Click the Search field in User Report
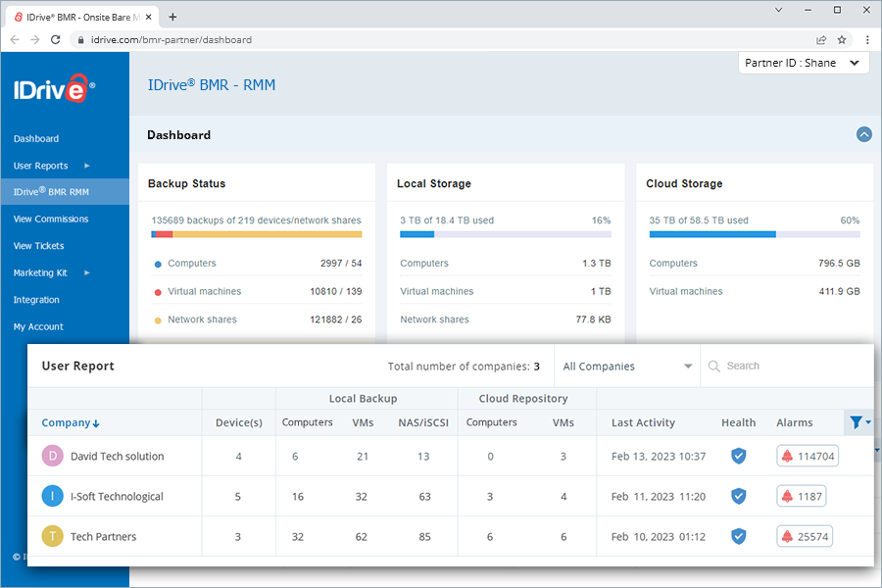 pyautogui.click(x=788, y=367)
